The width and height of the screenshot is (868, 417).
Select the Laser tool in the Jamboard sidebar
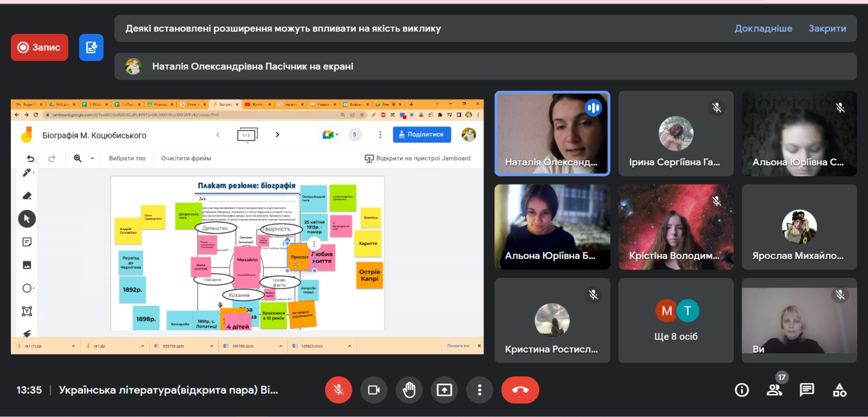click(x=27, y=333)
